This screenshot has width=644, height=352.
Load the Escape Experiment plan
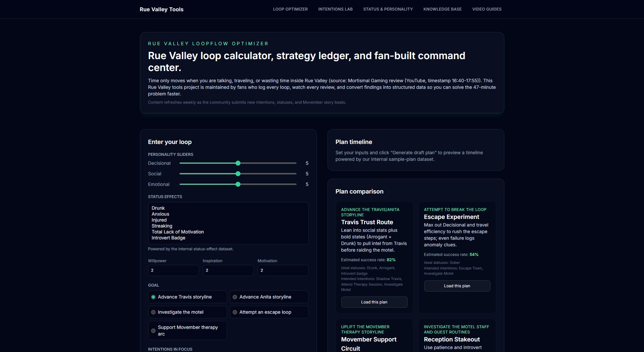[457, 286]
